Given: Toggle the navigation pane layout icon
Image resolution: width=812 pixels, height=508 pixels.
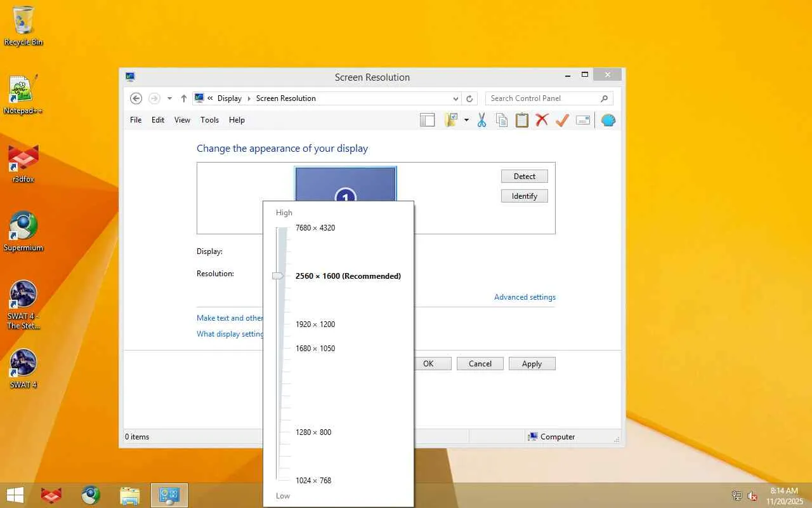Looking at the screenshot, I should (428, 120).
